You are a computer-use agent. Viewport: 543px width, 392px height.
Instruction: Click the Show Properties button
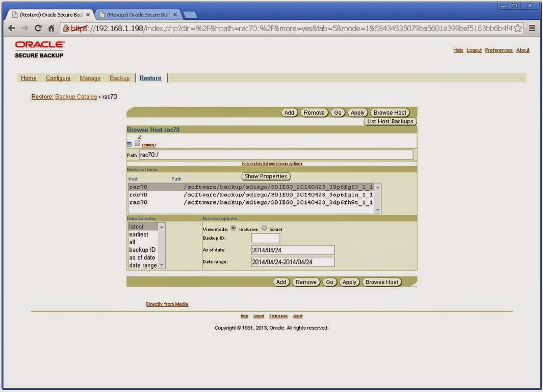tap(266, 176)
